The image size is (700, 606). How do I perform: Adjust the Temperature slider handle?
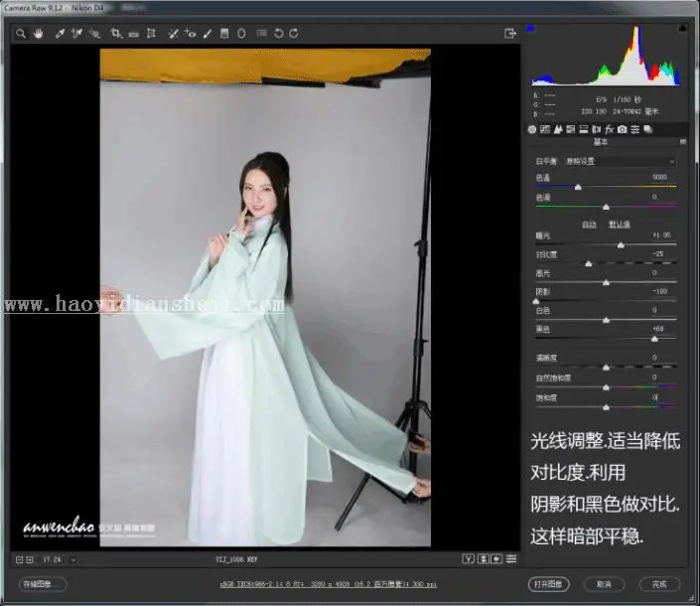coord(578,187)
